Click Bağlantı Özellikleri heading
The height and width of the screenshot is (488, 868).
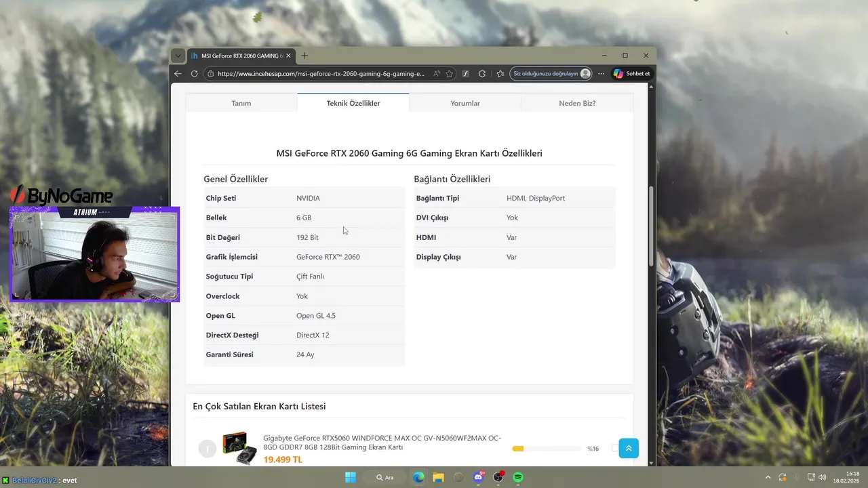tap(452, 179)
